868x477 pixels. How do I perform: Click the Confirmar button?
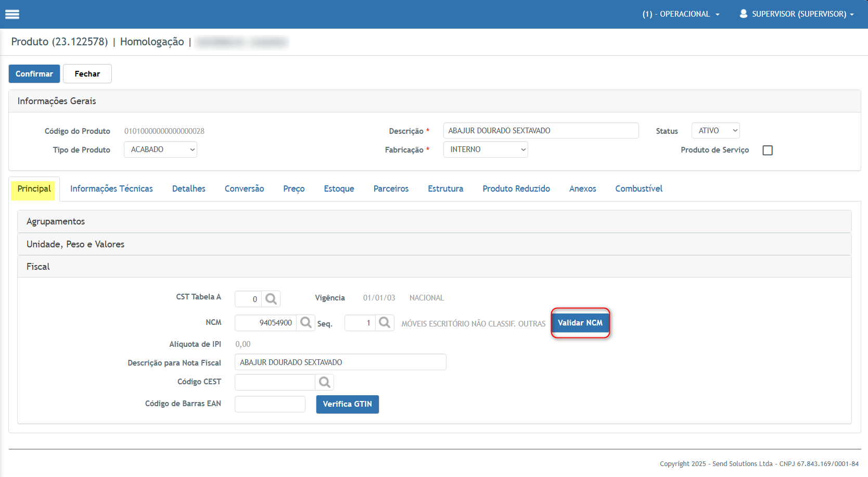click(34, 74)
